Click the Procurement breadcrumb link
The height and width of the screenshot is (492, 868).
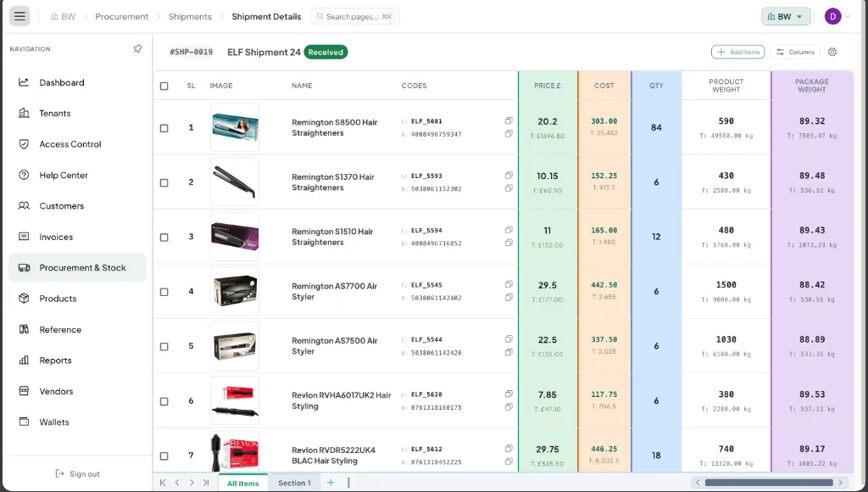coord(122,17)
